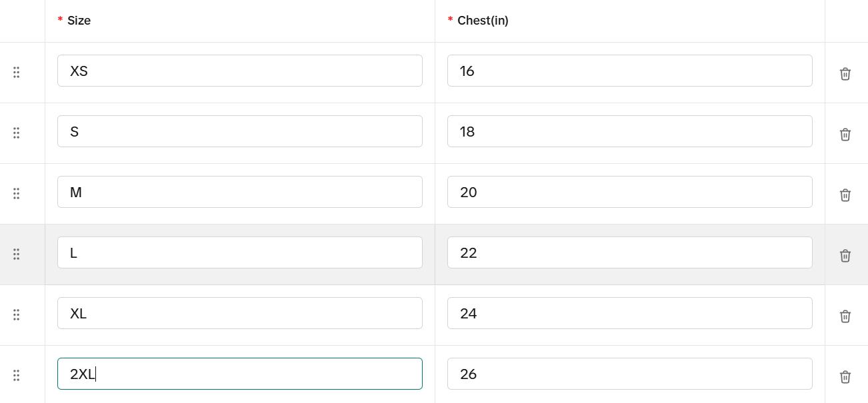Remove the M size row
The image size is (868, 403).
click(845, 195)
